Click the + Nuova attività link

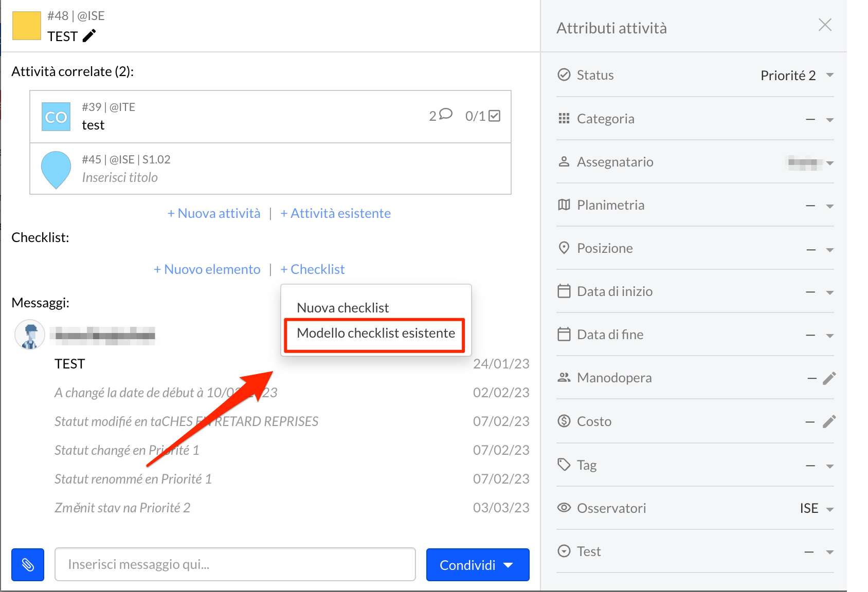point(214,213)
